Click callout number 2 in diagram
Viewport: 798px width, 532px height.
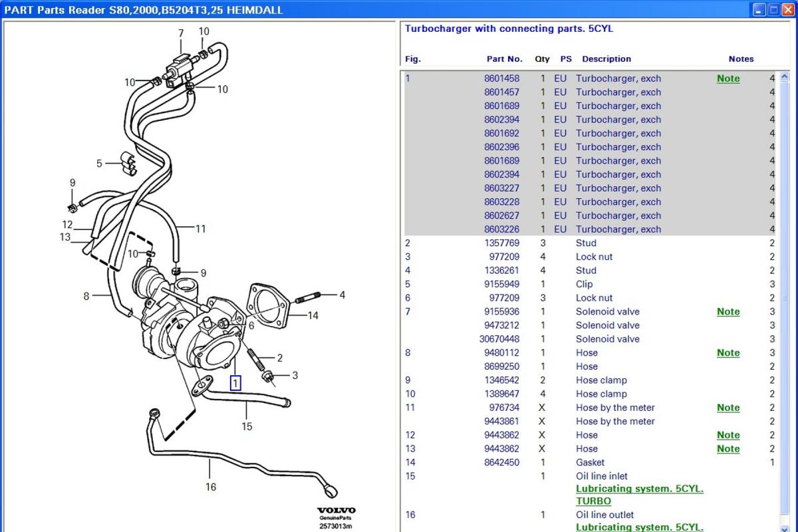(x=280, y=358)
